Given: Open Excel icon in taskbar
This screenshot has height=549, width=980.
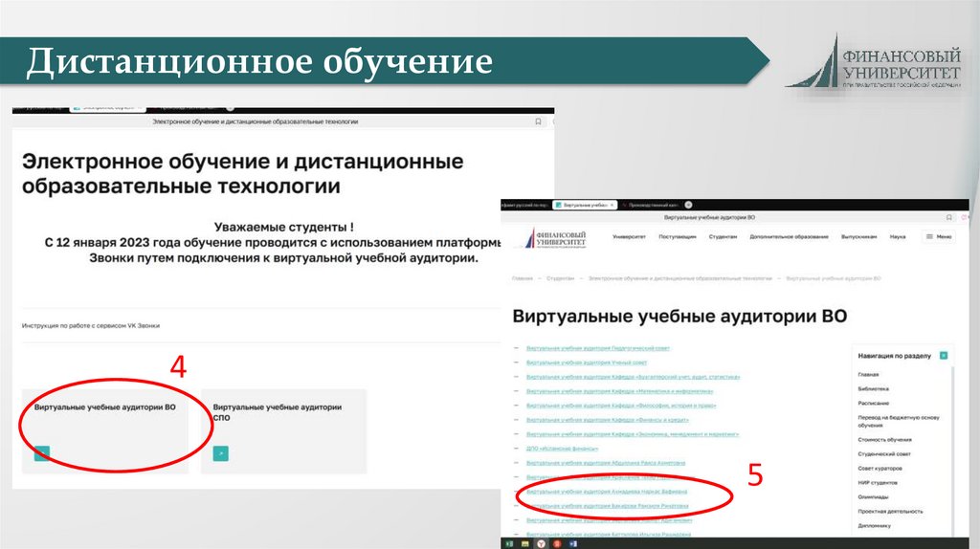Looking at the screenshot, I should tap(510, 544).
